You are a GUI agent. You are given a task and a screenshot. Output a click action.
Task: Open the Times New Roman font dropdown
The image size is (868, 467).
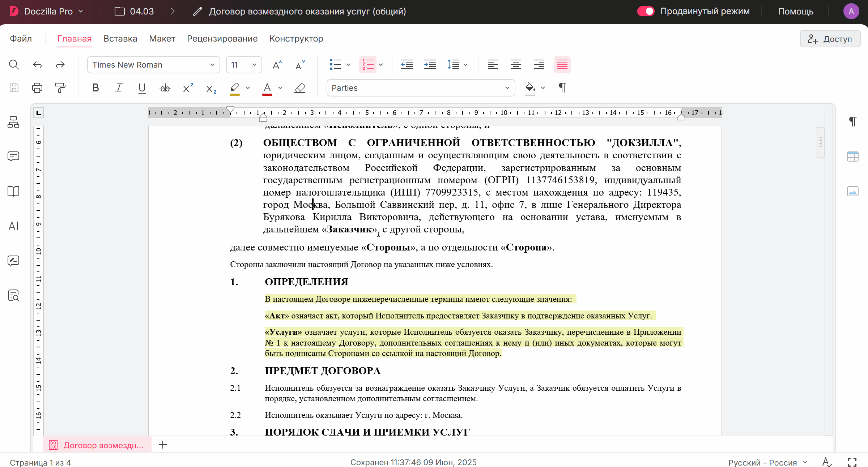154,65
